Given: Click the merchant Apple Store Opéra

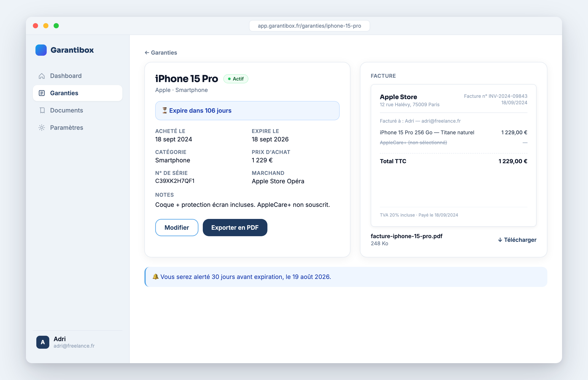Looking at the screenshot, I should [x=278, y=181].
